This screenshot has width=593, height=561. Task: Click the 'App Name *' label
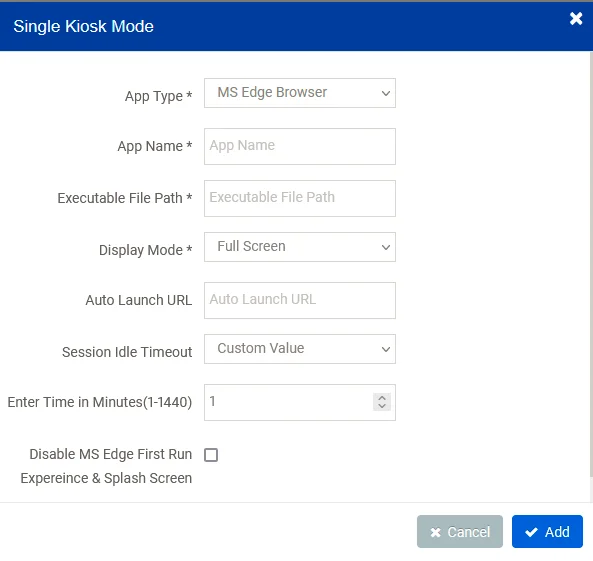(155, 146)
